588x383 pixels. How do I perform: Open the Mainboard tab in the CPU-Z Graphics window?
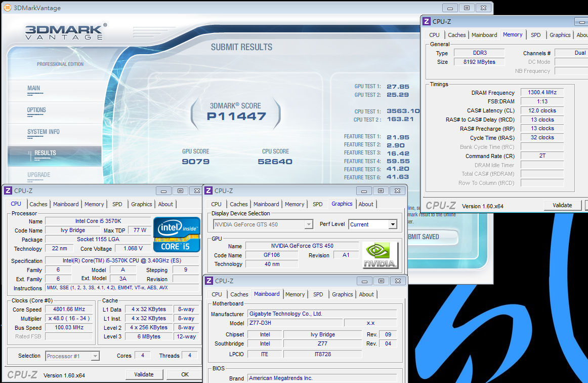tap(266, 204)
